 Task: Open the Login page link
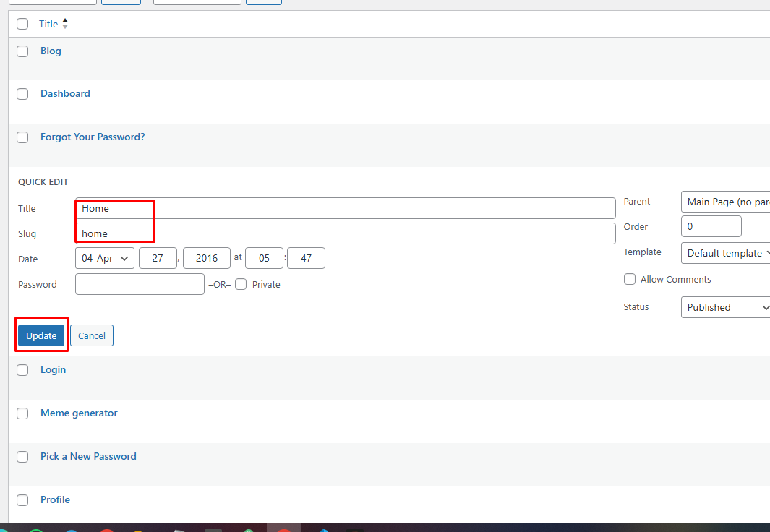(x=53, y=370)
